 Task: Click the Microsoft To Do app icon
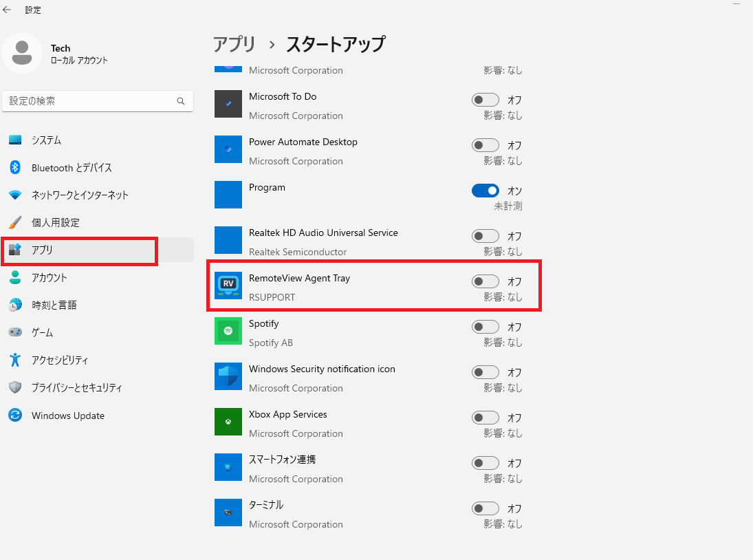click(x=228, y=104)
